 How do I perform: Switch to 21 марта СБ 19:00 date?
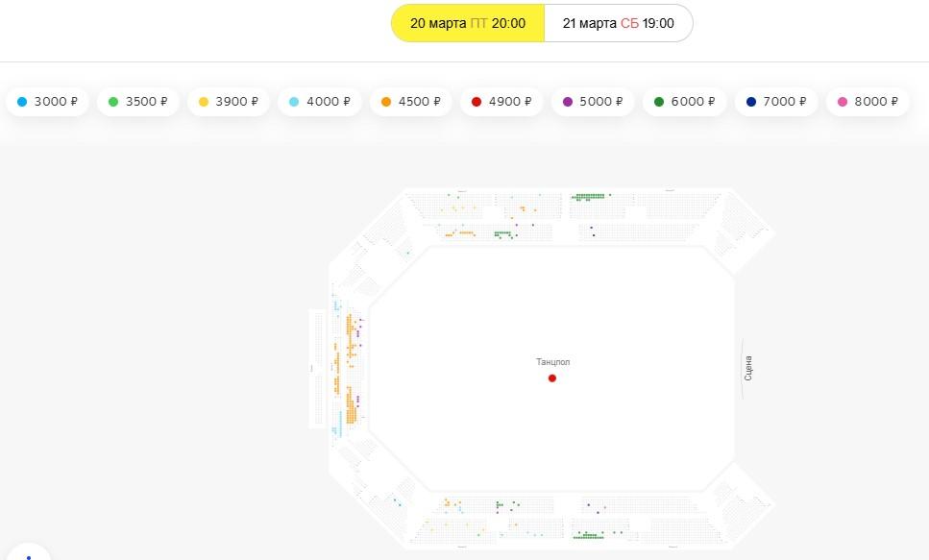(618, 23)
